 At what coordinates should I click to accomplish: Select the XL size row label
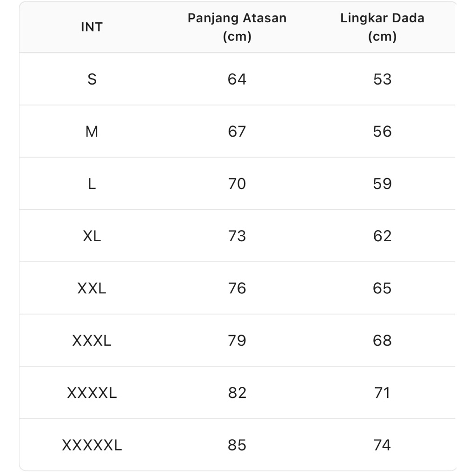(x=92, y=236)
